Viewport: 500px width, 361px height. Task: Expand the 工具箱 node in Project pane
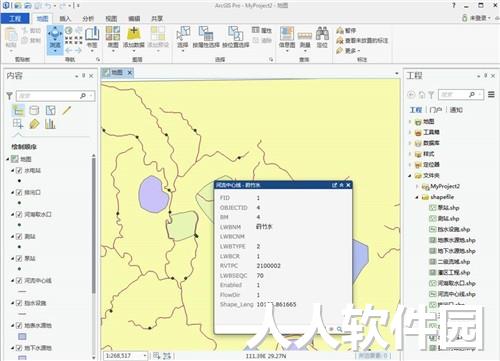point(410,132)
